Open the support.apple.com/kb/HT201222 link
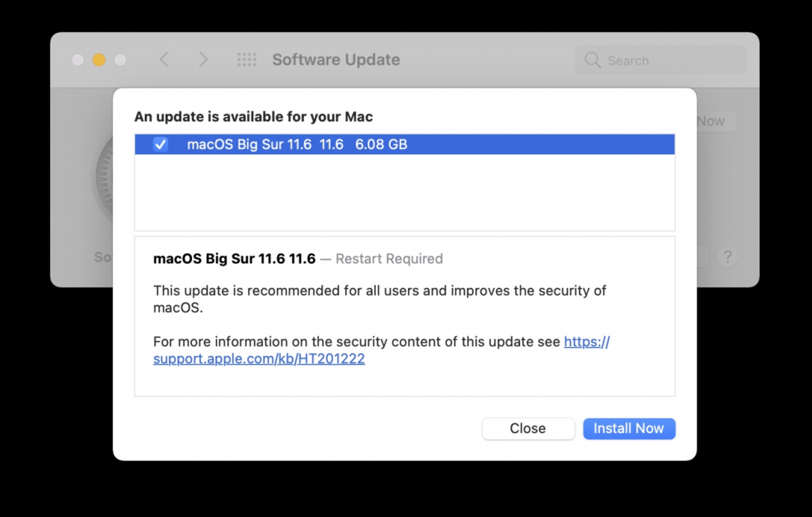The width and height of the screenshot is (812, 517). (259, 359)
